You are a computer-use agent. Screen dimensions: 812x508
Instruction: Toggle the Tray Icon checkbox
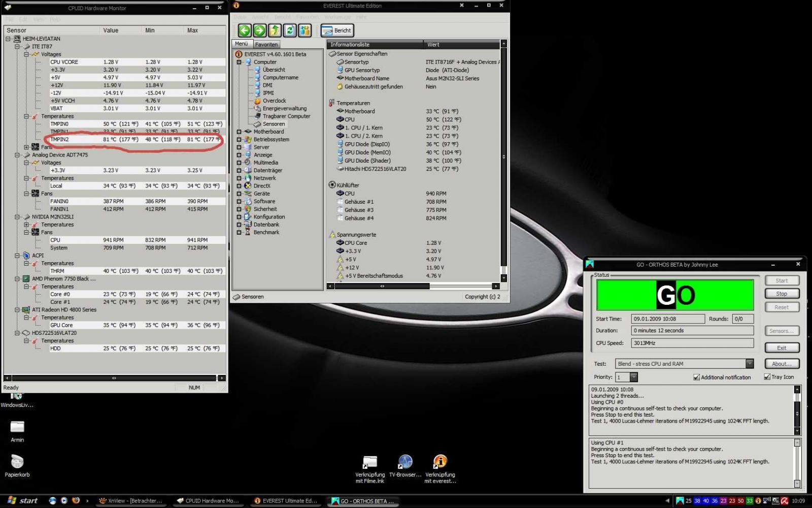(x=767, y=377)
